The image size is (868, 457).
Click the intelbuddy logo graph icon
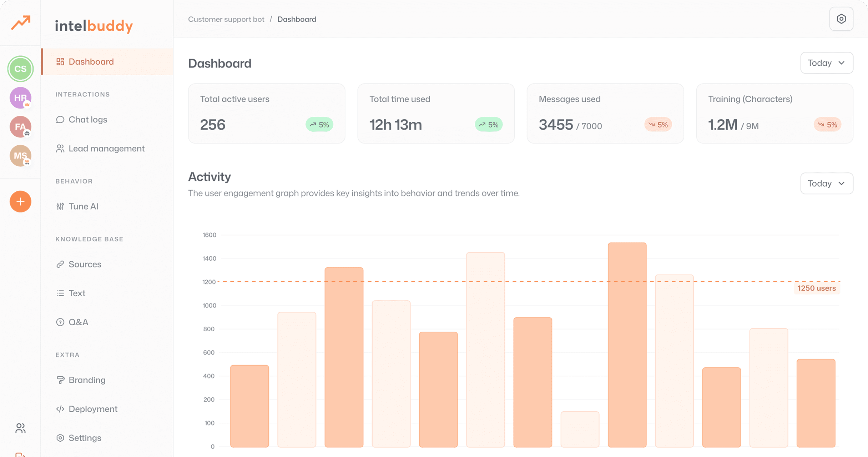[20, 23]
